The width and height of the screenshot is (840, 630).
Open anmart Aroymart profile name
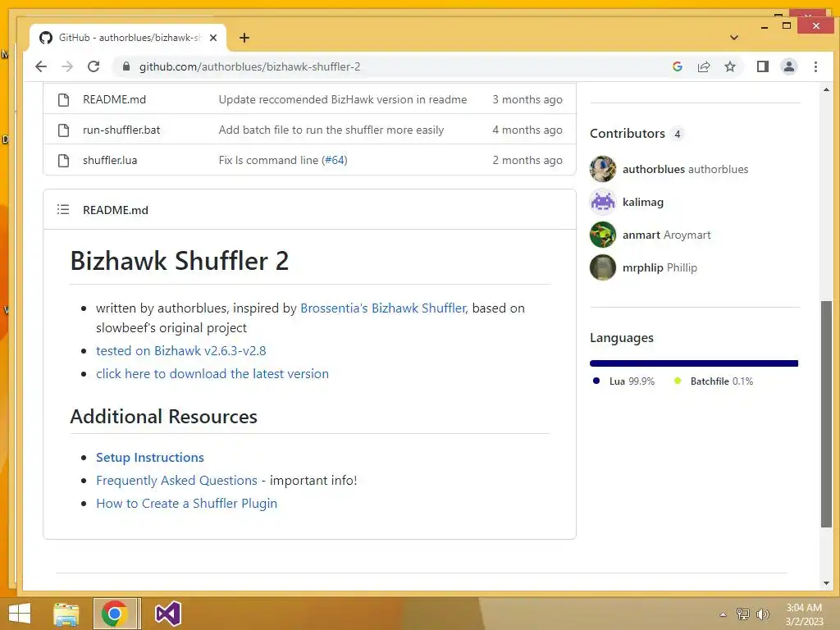pyautogui.click(x=666, y=235)
